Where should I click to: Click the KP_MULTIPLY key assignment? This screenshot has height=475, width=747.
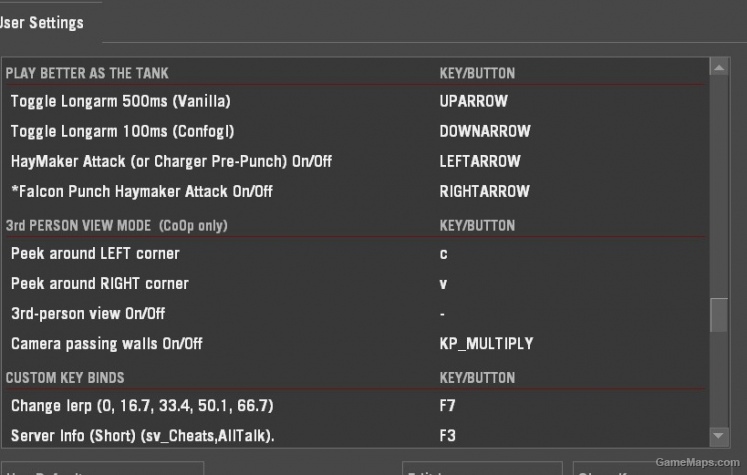[486, 344]
